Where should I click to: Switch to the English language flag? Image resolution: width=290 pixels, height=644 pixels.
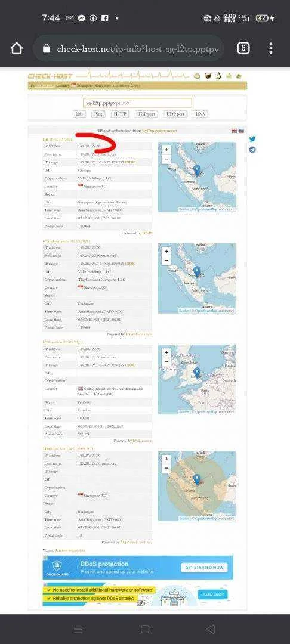point(234,131)
